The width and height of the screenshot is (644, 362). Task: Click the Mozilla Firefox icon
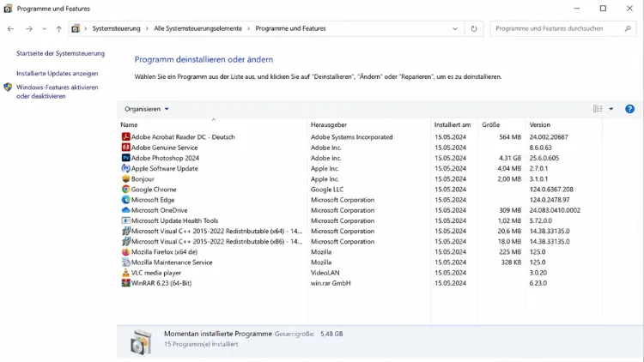[125, 251]
